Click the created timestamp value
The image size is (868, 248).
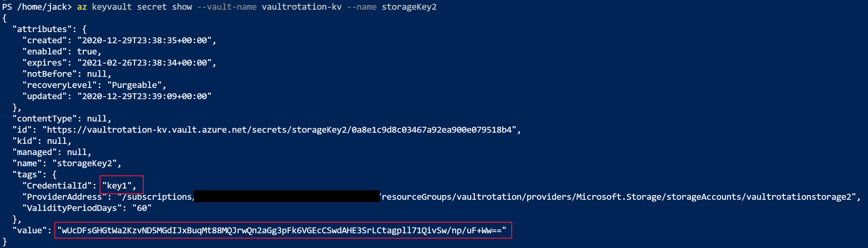pyautogui.click(x=145, y=41)
